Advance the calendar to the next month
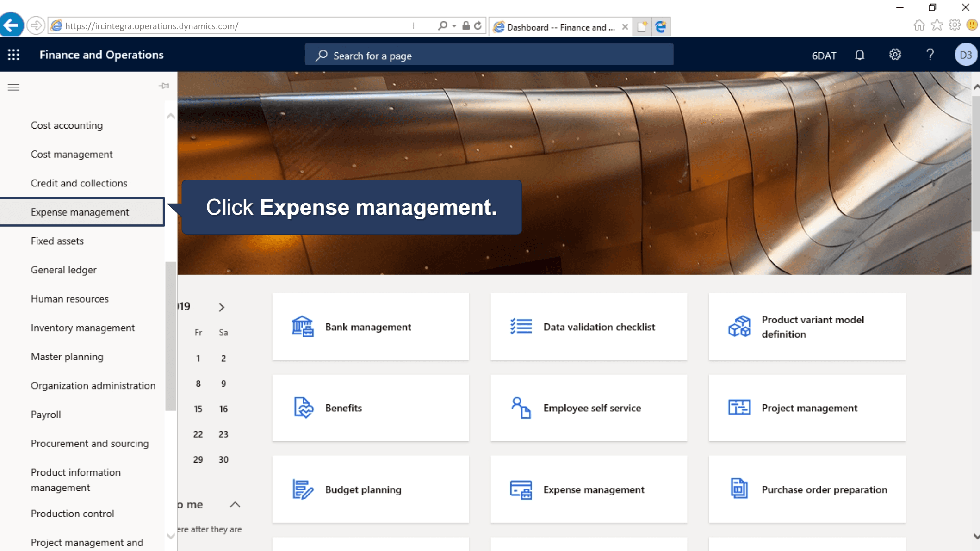This screenshot has width=980, height=551. click(221, 307)
